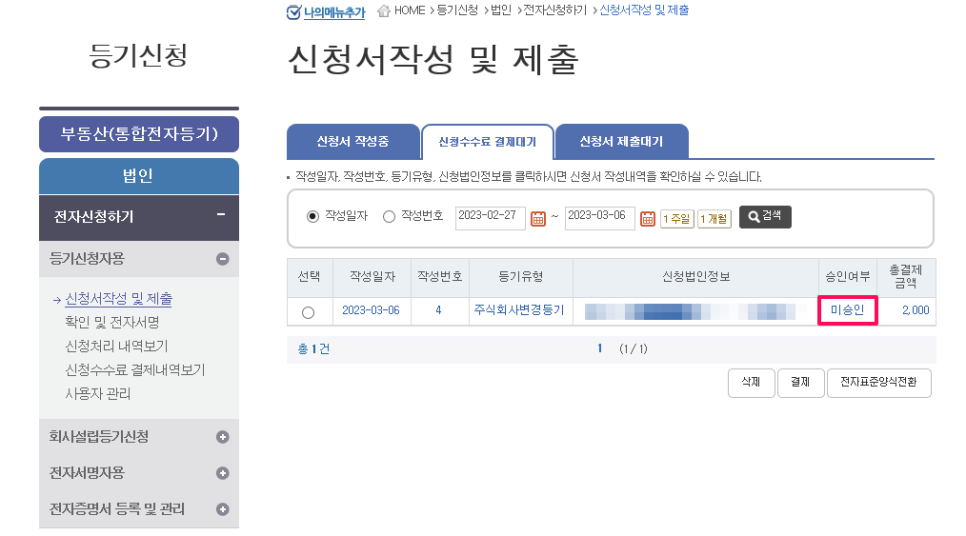Open 부동산(통합전자등기) menu
966x536 pixels.
pos(139,134)
